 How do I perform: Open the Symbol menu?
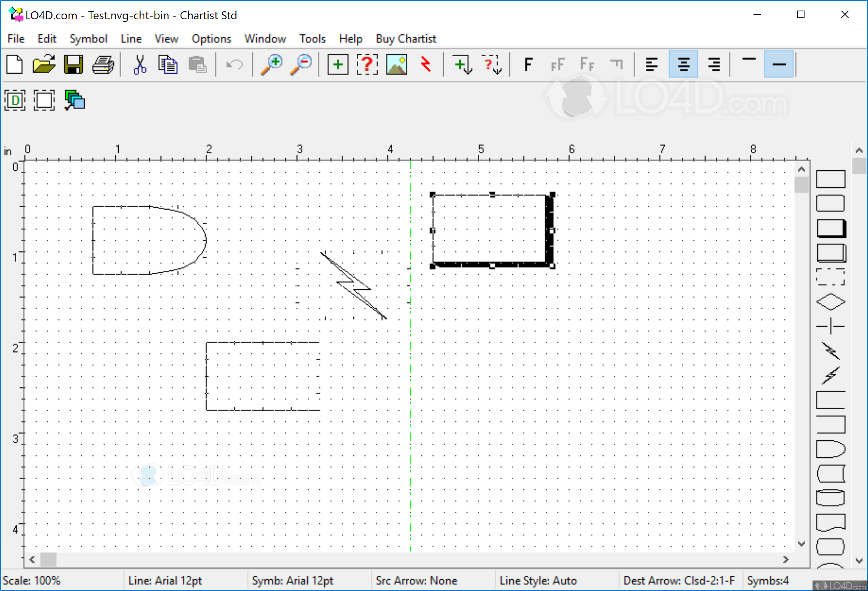(88, 39)
